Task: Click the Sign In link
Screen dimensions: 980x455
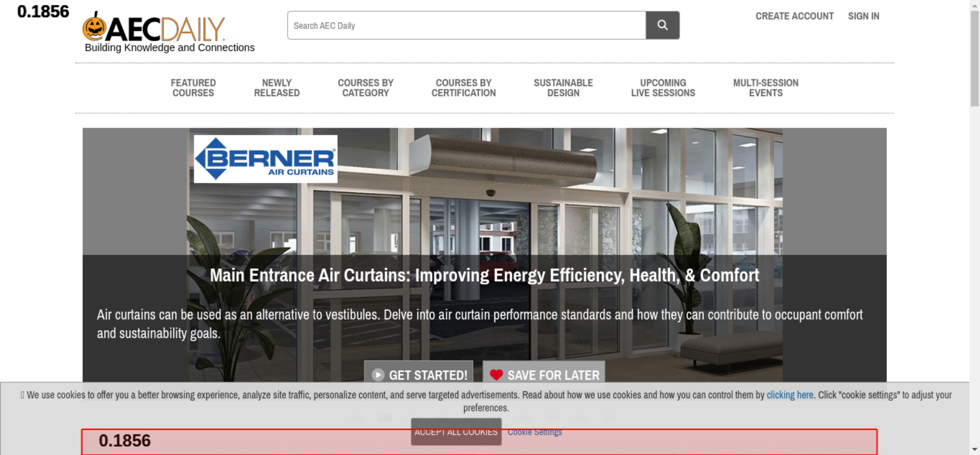Action: pyautogui.click(x=863, y=16)
